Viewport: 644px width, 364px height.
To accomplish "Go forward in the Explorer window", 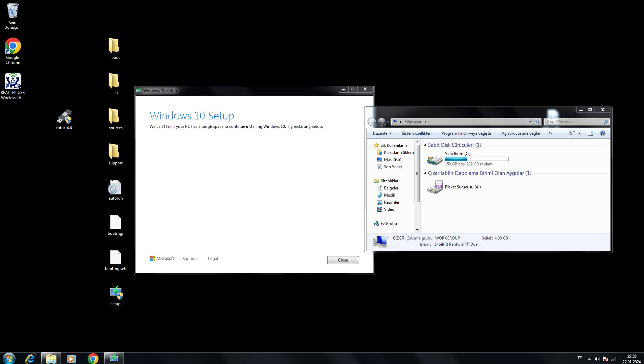I will point(381,122).
